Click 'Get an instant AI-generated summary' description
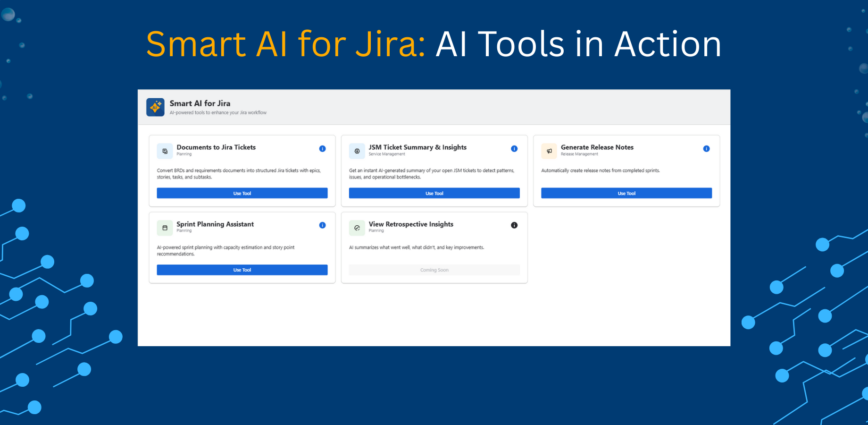The image size is (868, 425). 432,174
